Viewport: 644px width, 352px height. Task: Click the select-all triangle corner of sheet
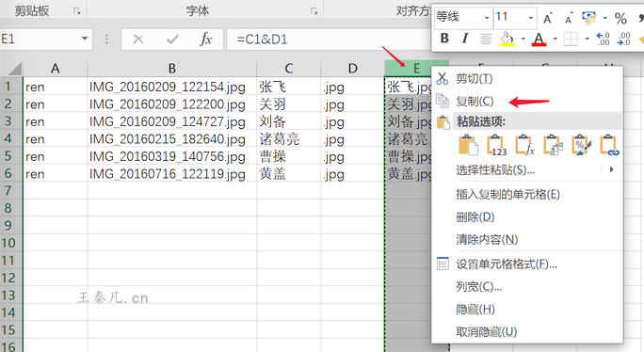[x=15, y=68]
